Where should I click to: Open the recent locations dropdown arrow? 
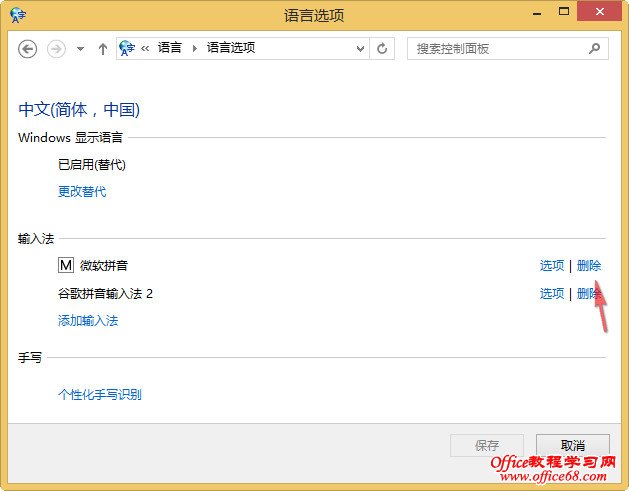(x=80, y=49)
